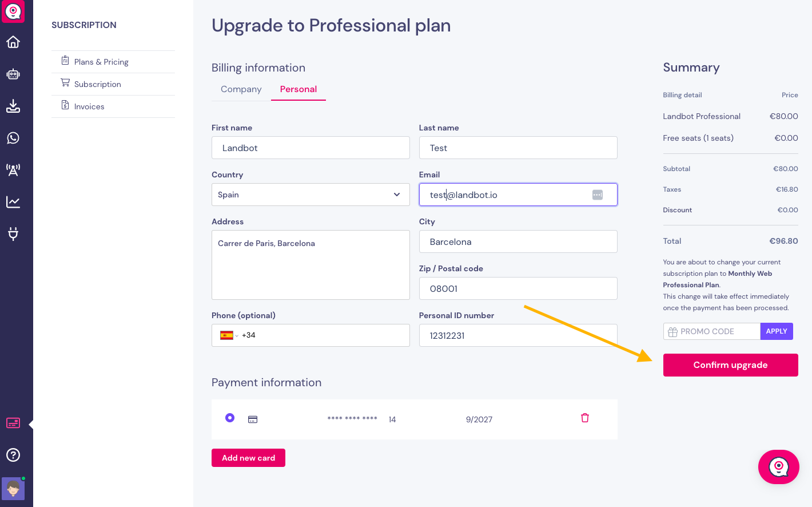This screenshot has width=812, height=507.
Task: Switch to the Company billing tab
Action: (x=241, y=89)
